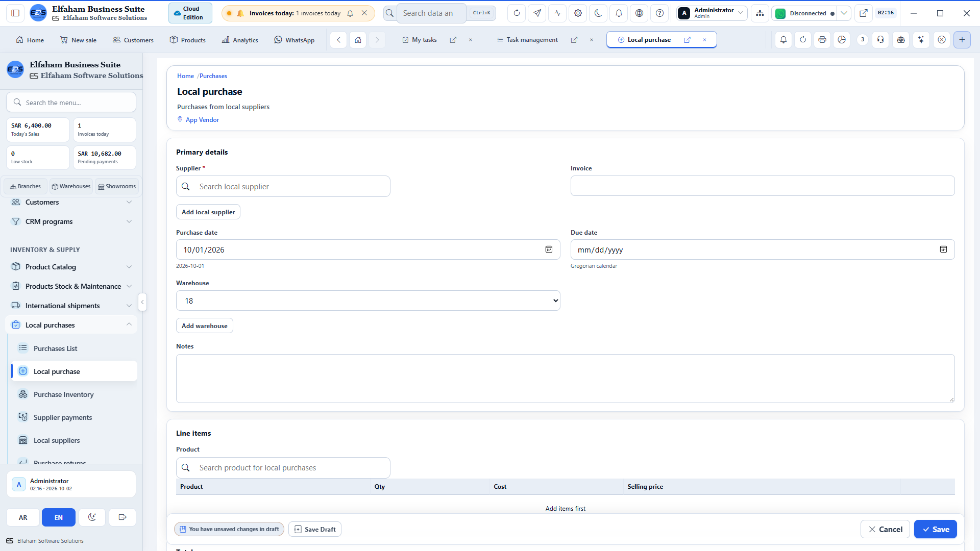Click the organization chart icon
The image size is (980, 551).
pyautogui.click(x=760, y=13)
